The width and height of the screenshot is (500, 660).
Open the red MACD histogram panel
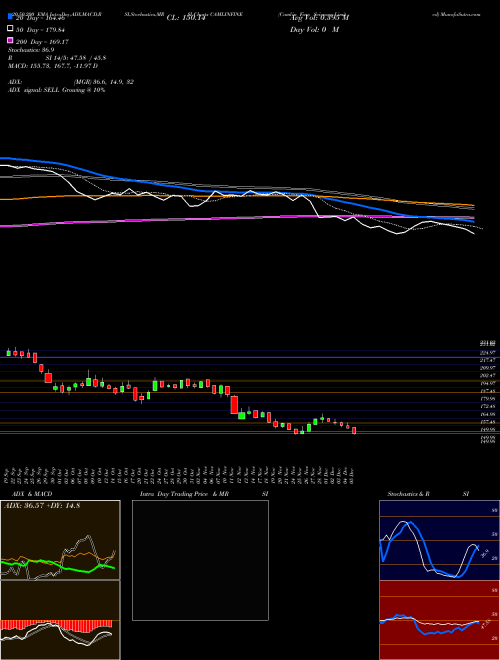(60, 620)
